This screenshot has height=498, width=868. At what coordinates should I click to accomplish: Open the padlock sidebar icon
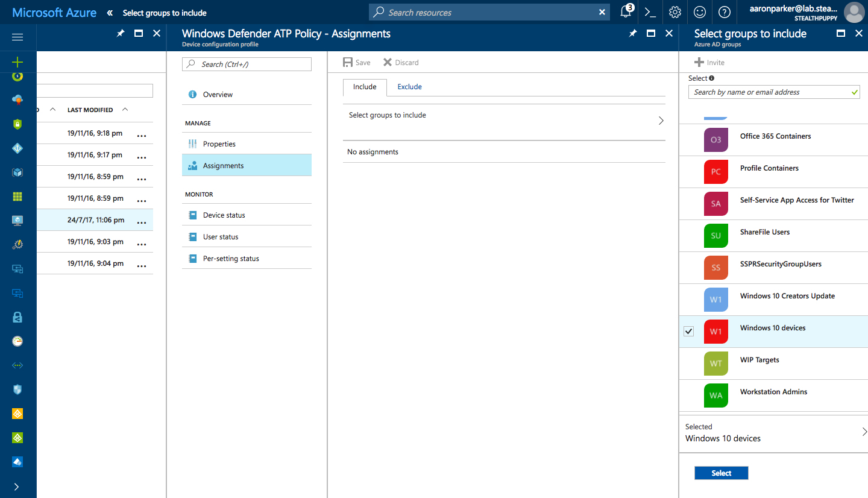tap(17, 317)
